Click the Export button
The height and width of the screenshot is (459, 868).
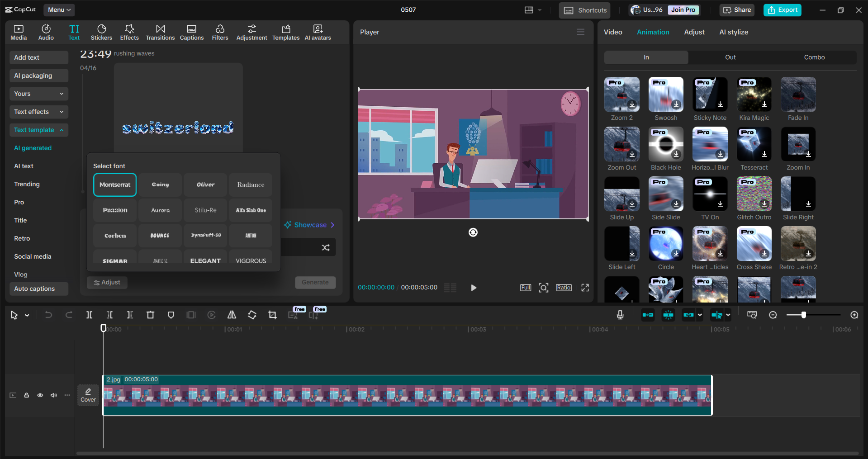pyautogui.click(x=782, y=9)
